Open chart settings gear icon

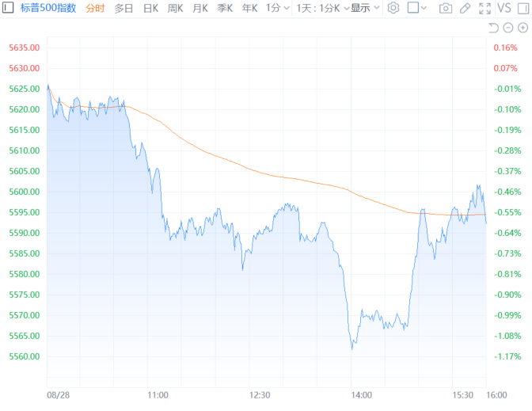point(393,8)
